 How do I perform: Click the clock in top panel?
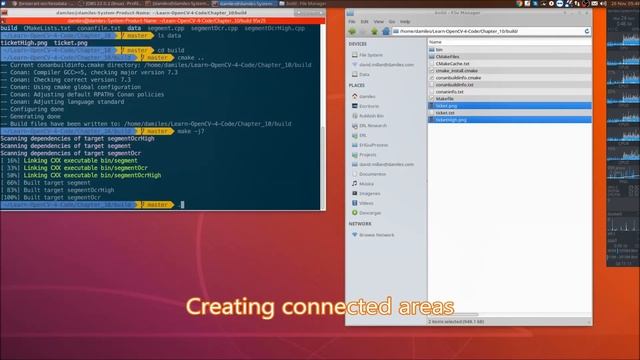pyautogui.click(x=625, y=4)
